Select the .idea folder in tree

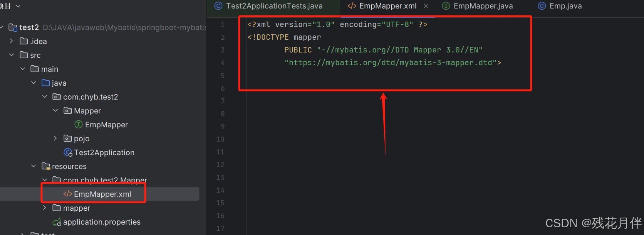(x=39, y=41)
